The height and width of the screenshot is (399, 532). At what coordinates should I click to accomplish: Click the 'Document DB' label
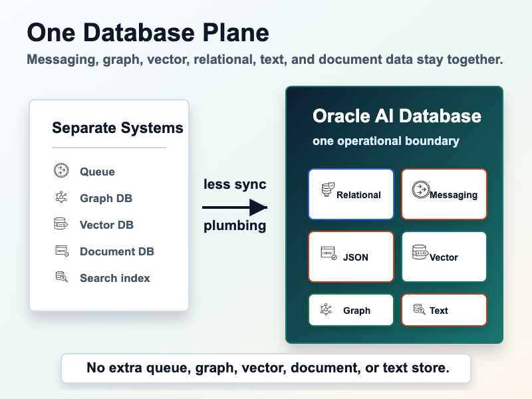pos(117,251)
